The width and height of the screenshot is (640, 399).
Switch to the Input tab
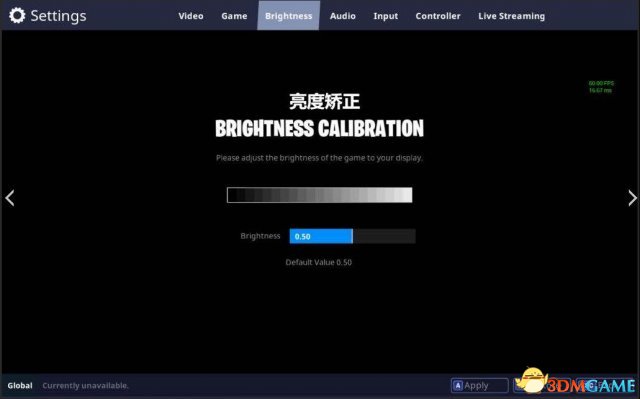coord(385,16)
